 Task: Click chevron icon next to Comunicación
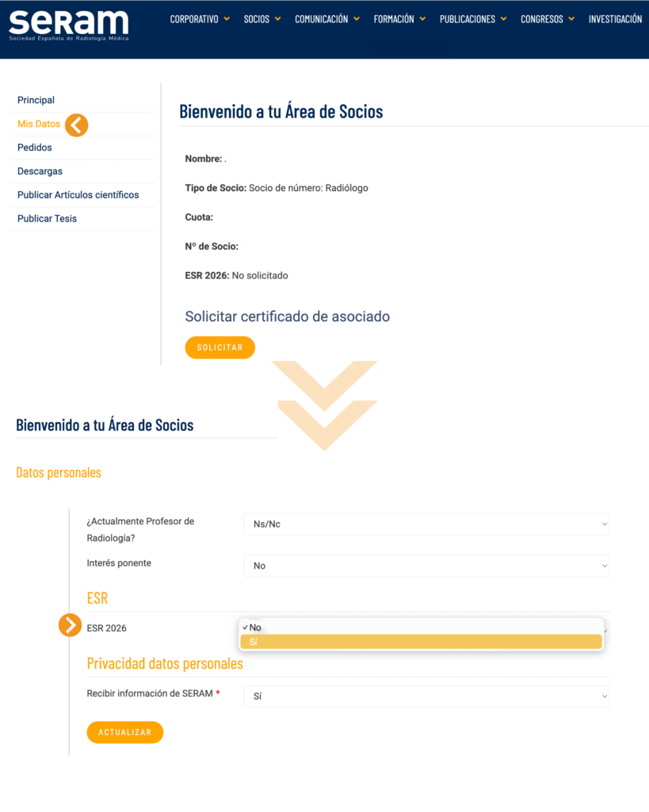[x=357, y=19]
